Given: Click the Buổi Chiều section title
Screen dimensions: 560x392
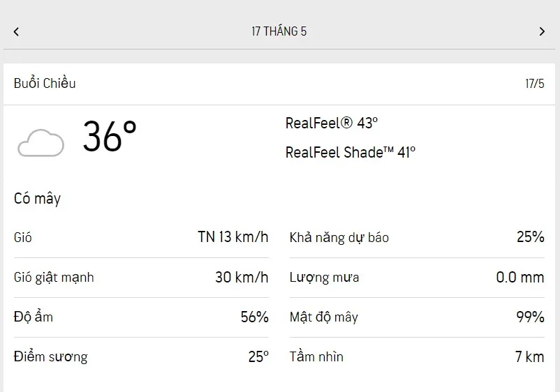Looking at the screenshot, I should [45, 84].
